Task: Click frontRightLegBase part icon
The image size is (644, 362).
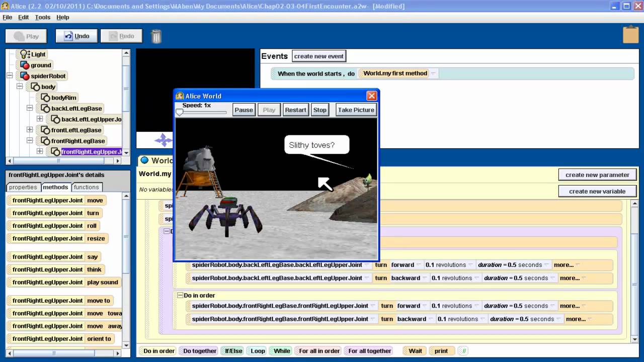Action: tap(45, 141)
